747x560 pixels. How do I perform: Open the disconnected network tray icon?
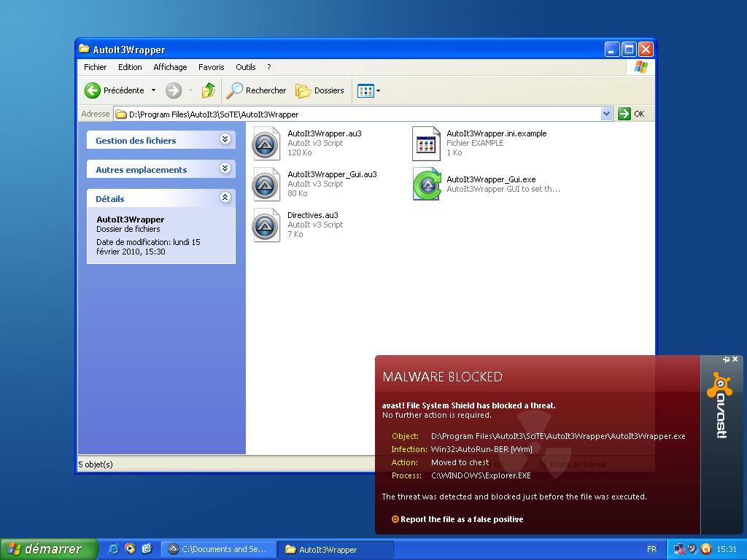(x=679, y=549)
